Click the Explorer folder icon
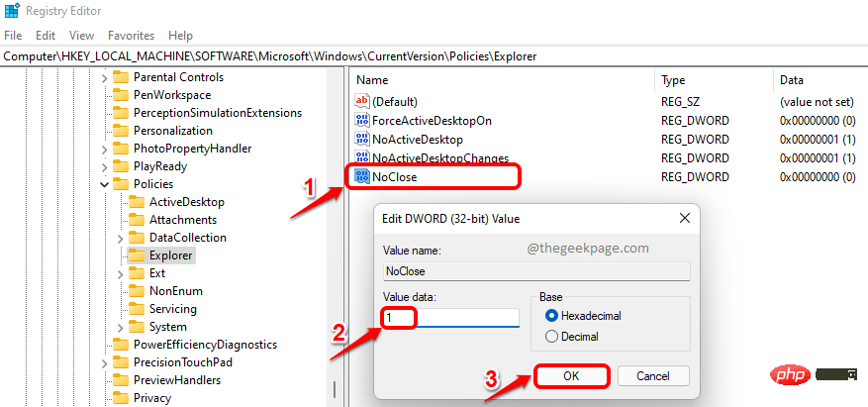 (x=137, y=255)
